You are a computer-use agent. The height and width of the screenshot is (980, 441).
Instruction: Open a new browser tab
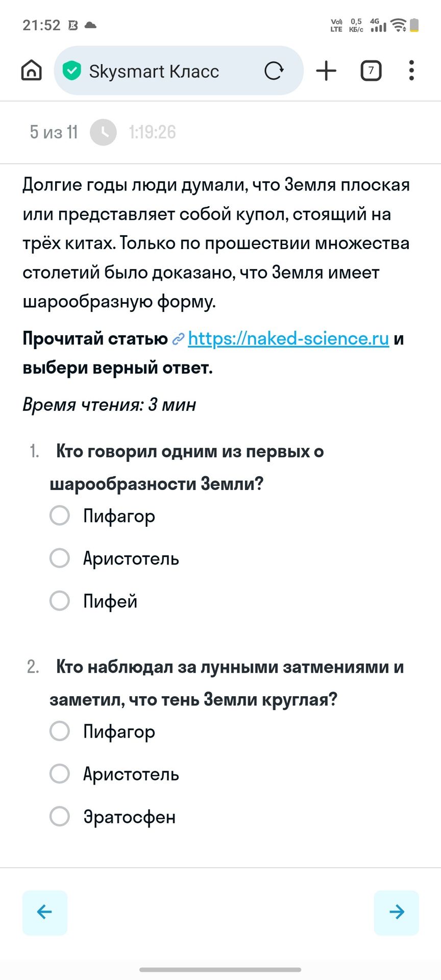coord(326,70)
